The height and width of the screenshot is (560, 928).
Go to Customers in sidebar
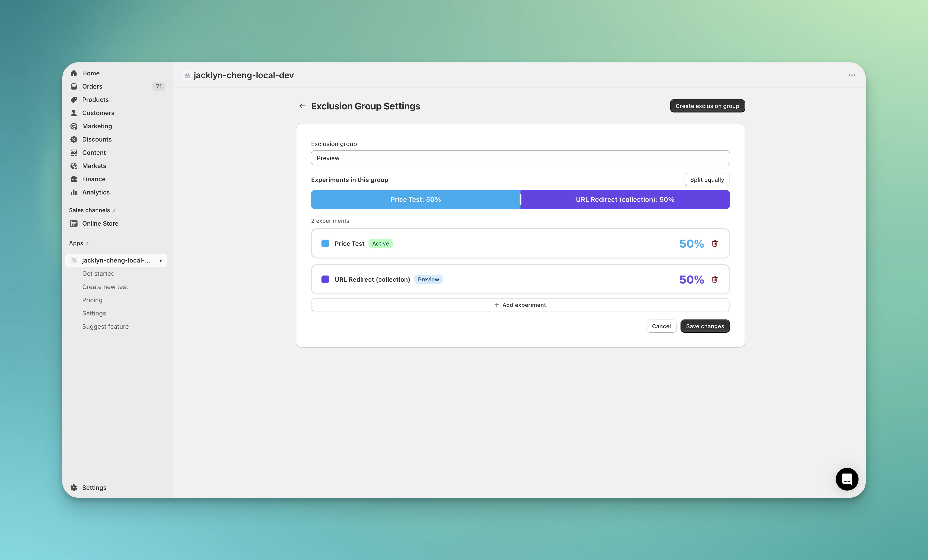click(x=116, y=113)
